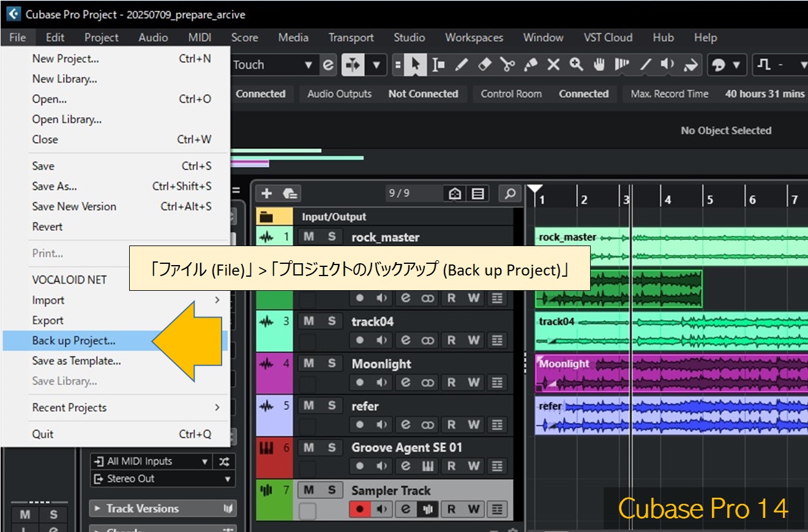Open the Studio menu
Image resolution: width=808 pixels, height=532 pixels.
coord(410,37)
